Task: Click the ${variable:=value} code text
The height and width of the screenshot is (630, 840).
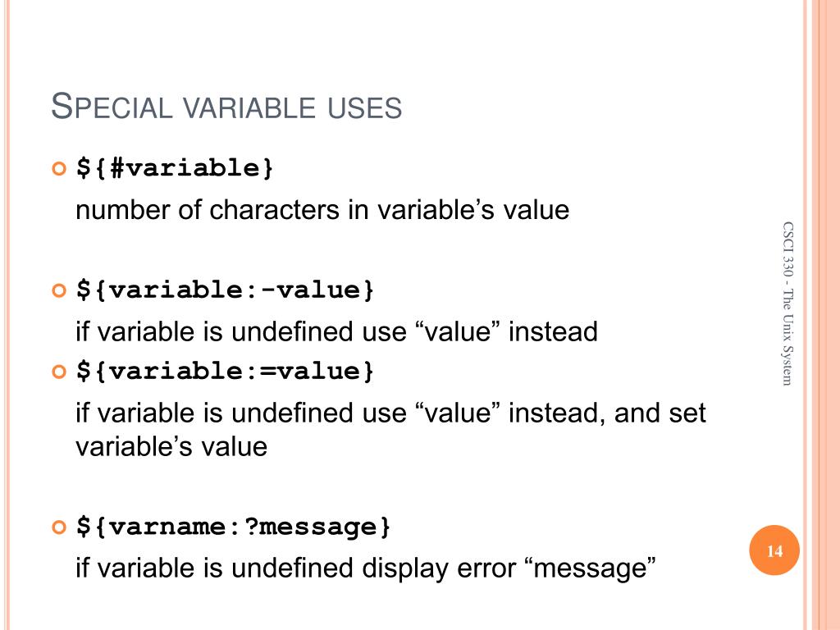Action: pos(225,371)
